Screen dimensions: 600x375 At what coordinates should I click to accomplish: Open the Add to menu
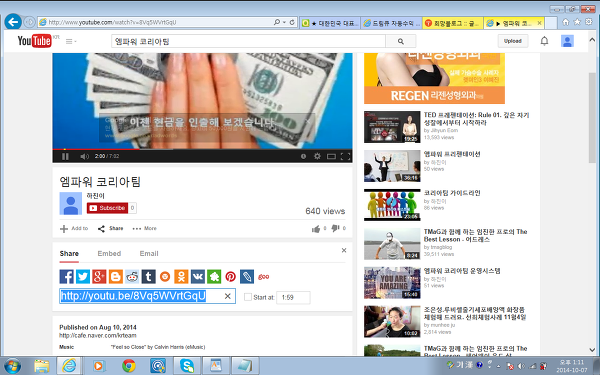tap(74, 228)
